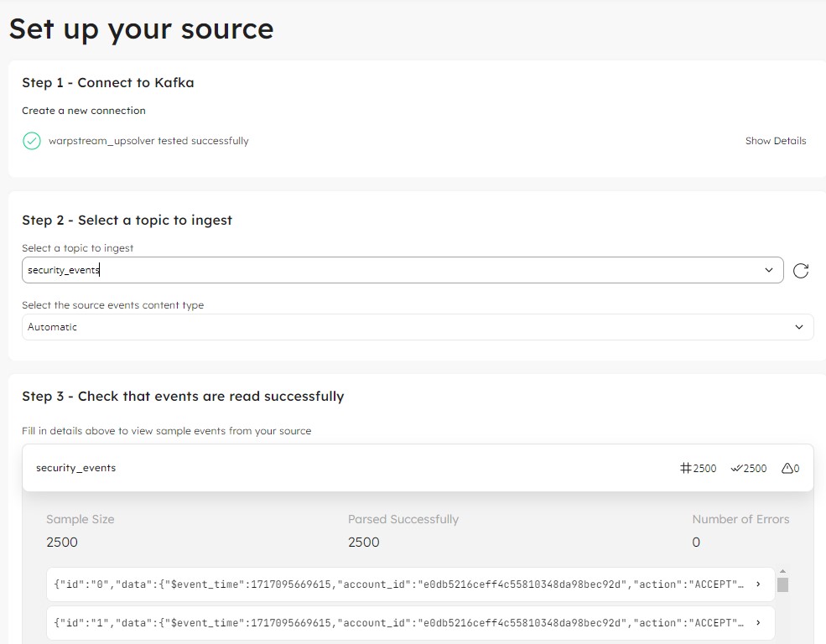Click the scrollbar up arrow in events list

click(782, 571)
